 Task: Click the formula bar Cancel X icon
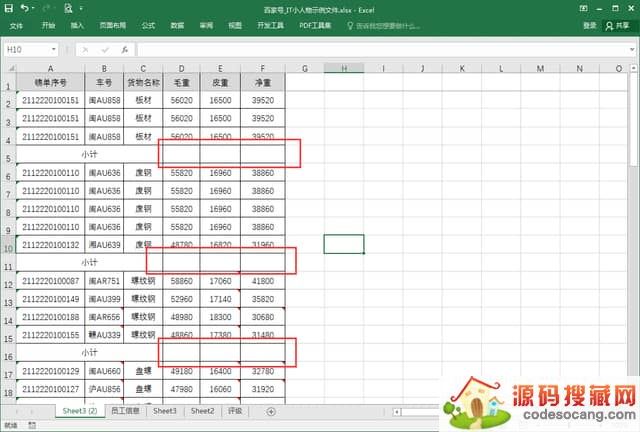point(85,50)
